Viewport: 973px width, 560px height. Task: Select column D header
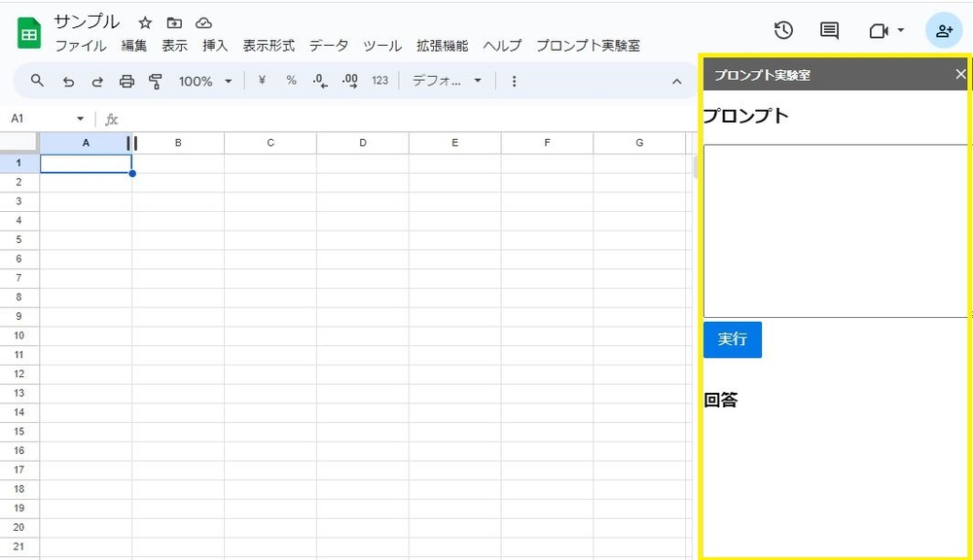pos(363,143)
